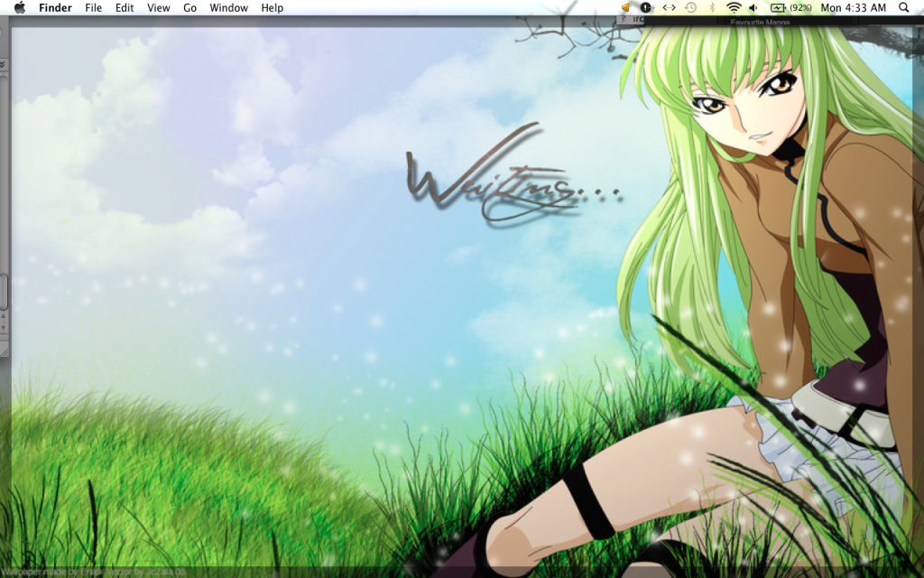924x578 pixels.
Task: Open the View menu
Action: [159, 8]
